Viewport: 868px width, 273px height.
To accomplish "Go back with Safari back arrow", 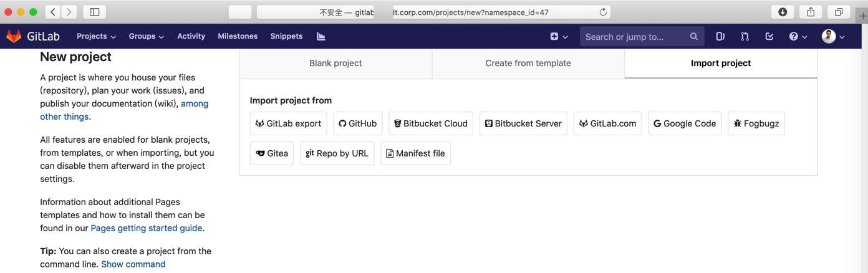I will tap(53, 12).
